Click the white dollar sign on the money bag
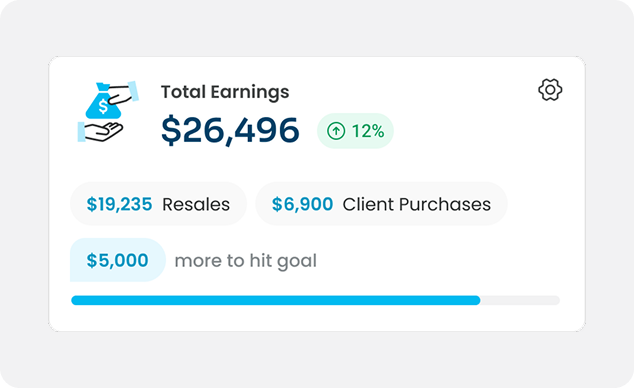The width and height of the screenshot is (634, 388). coord(103,106)
